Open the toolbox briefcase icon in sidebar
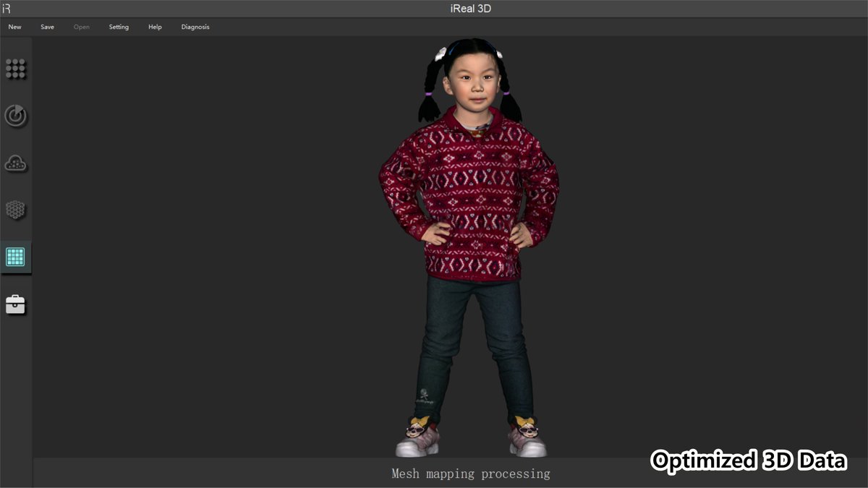 coord(16,304)
